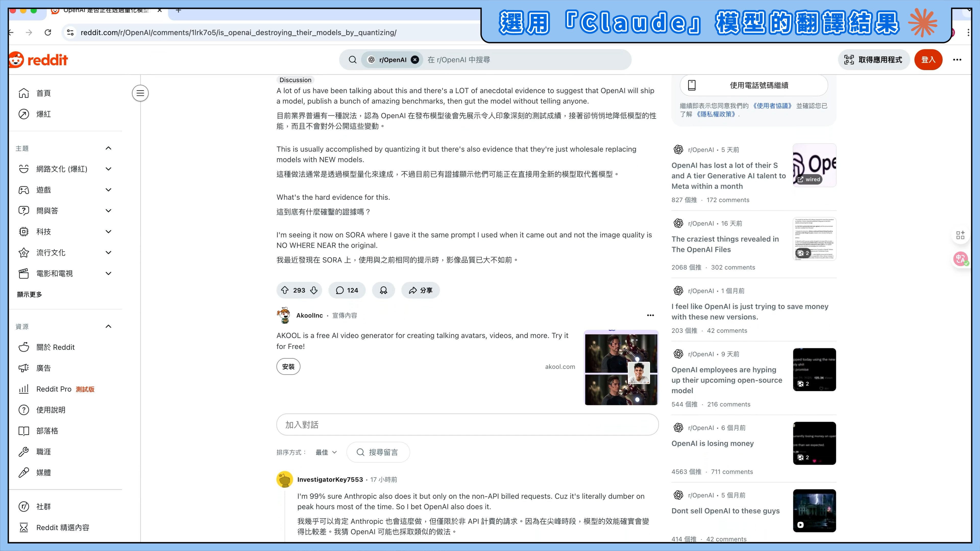
Task: Open InvestigatorKey7553 user profile
Action: tap(330, 480)
